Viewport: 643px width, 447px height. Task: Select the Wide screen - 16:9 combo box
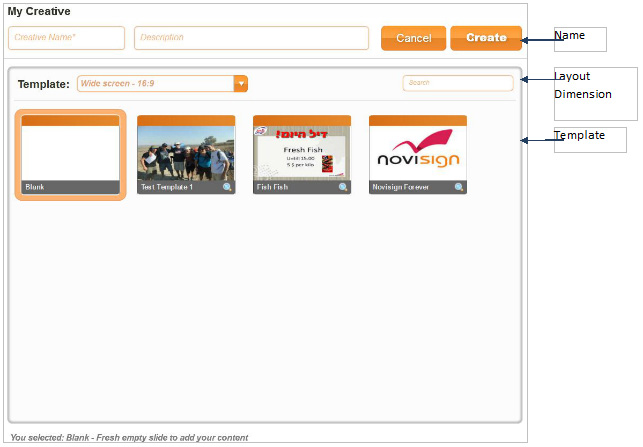click(x=162, y=84)
